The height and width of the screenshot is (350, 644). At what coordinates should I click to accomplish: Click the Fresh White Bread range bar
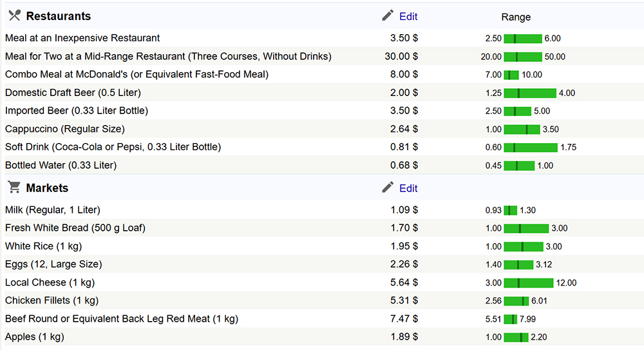tap(526, 228)
